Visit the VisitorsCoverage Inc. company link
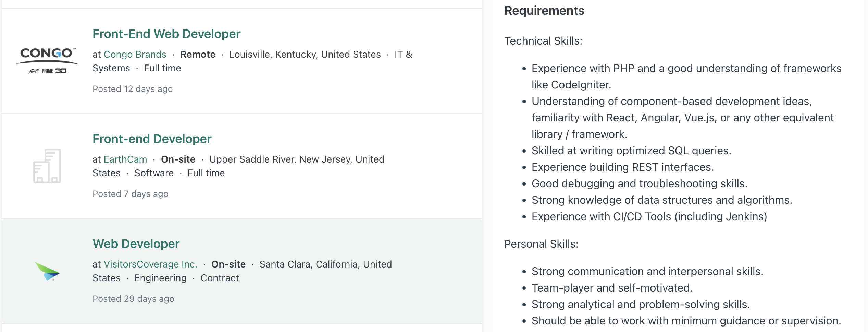The image size is (868, 332). point(150,264)
